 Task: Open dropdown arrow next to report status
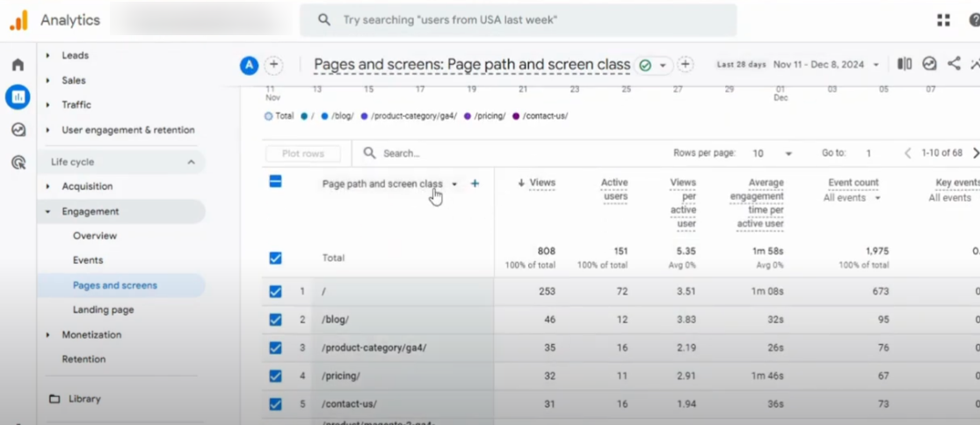click(x=662, y=65)
